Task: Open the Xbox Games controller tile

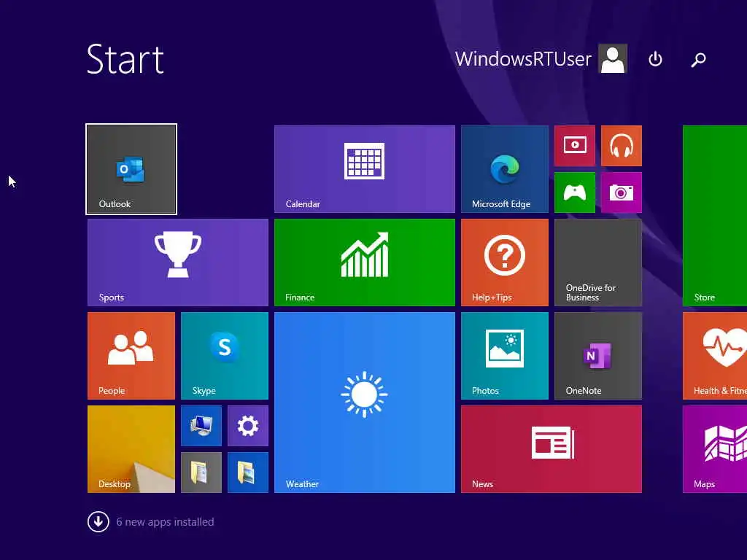Action: 575,192
